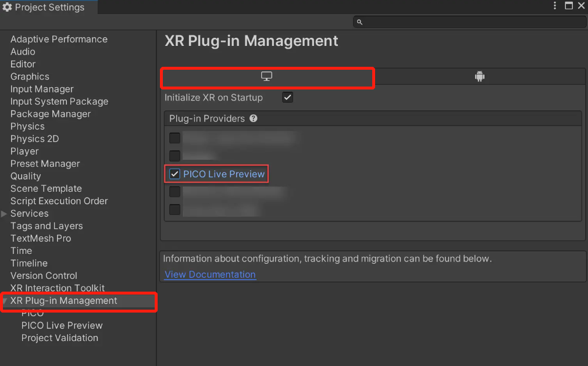The image size is (588, 366).
Task: Select Physics 2D category
Action: [x=34, y=139]
